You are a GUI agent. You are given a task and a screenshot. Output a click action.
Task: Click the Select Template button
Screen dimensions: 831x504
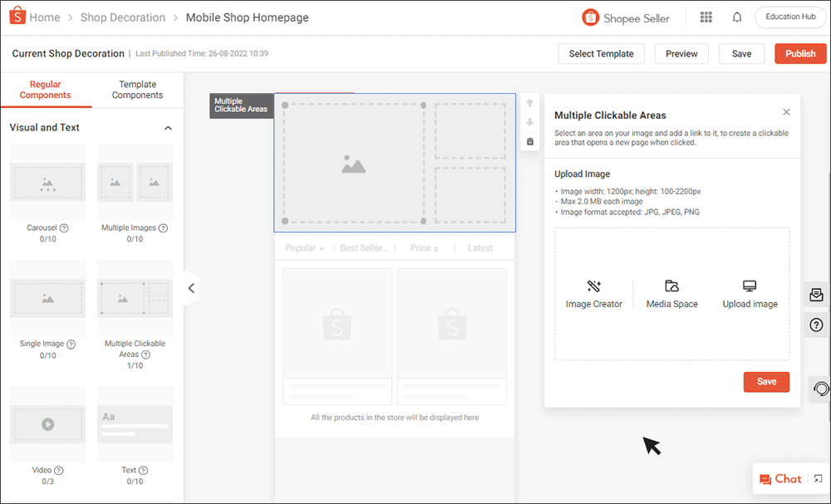click(601, 54)
